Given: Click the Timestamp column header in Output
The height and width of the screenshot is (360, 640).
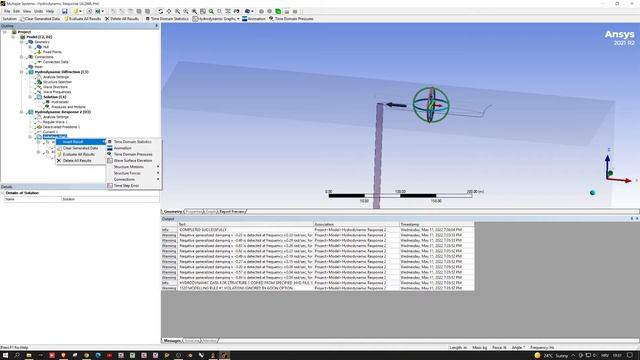Looking at the screenshot, I should (437, 224).
